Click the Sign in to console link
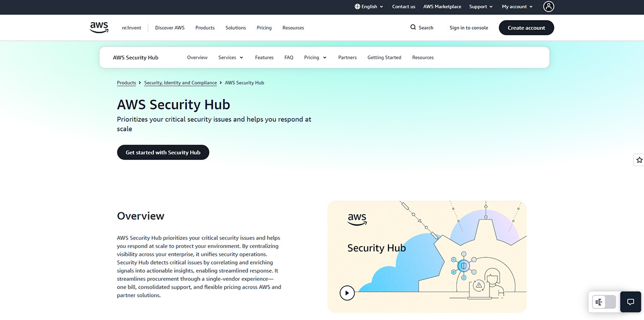Image resolution: width=644 pixels, height=320 pixels. point(469,28)
